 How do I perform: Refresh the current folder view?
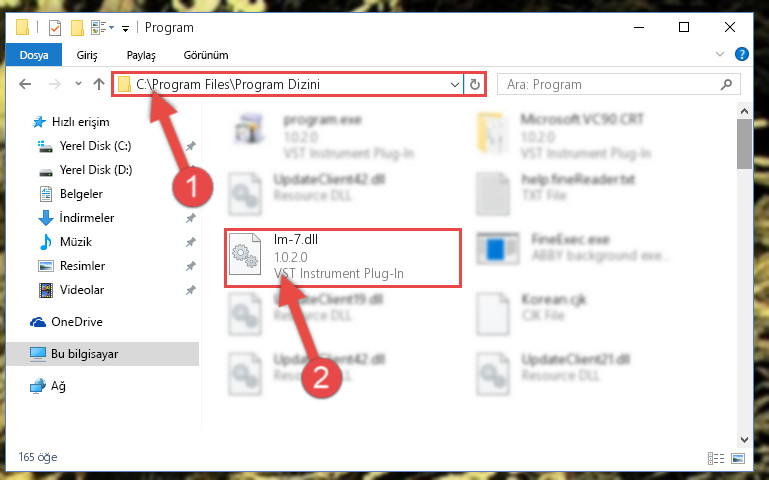pos(475,84)
